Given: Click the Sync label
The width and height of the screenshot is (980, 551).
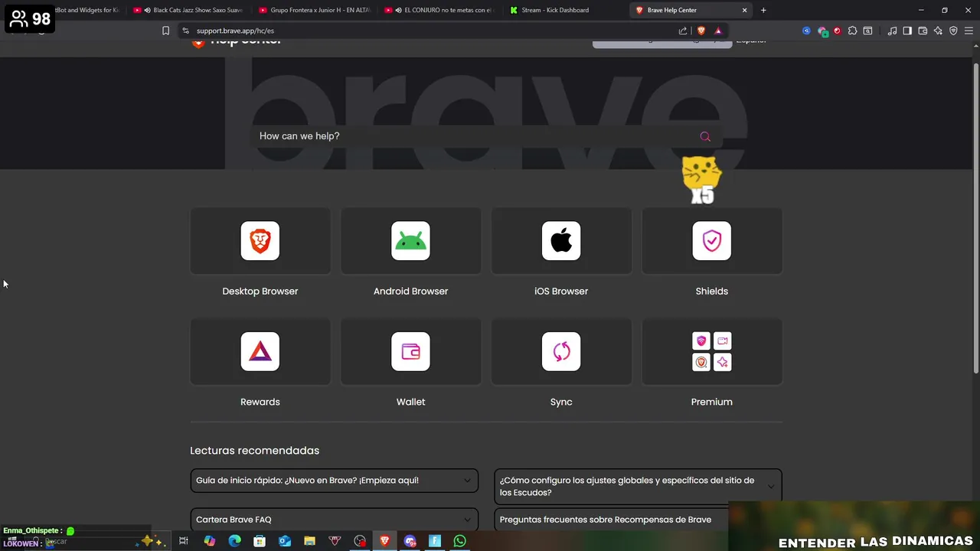Looking at the screenshot, I should pos(561,402).
